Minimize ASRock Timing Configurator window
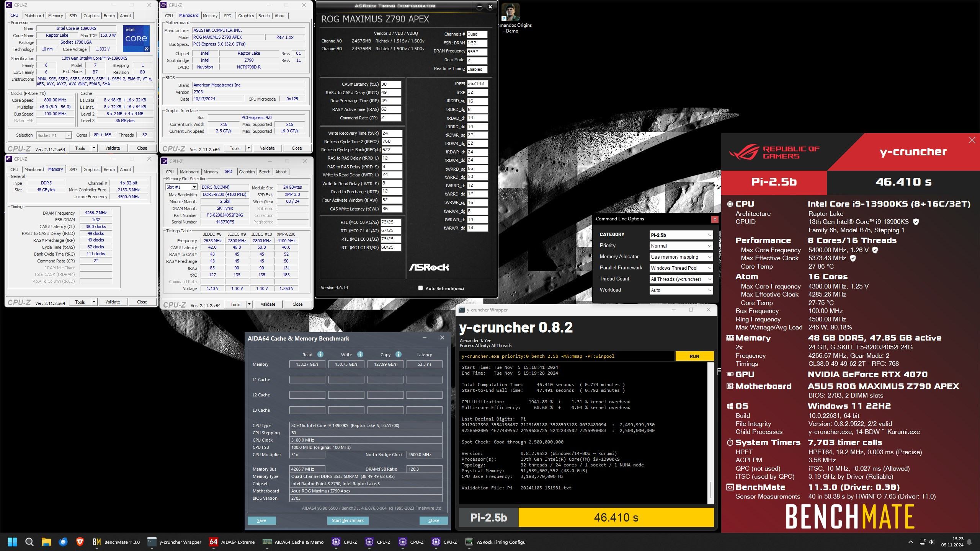Image resolution: width=980 pixels, height=551 pixels. point(479,7)
